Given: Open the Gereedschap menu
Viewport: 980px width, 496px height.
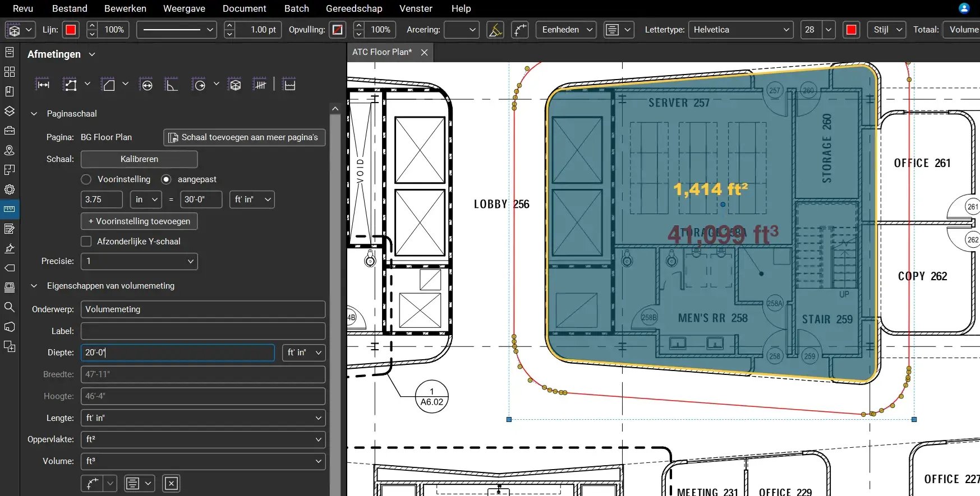Looking at the screenshot, I should click(354, 8).
